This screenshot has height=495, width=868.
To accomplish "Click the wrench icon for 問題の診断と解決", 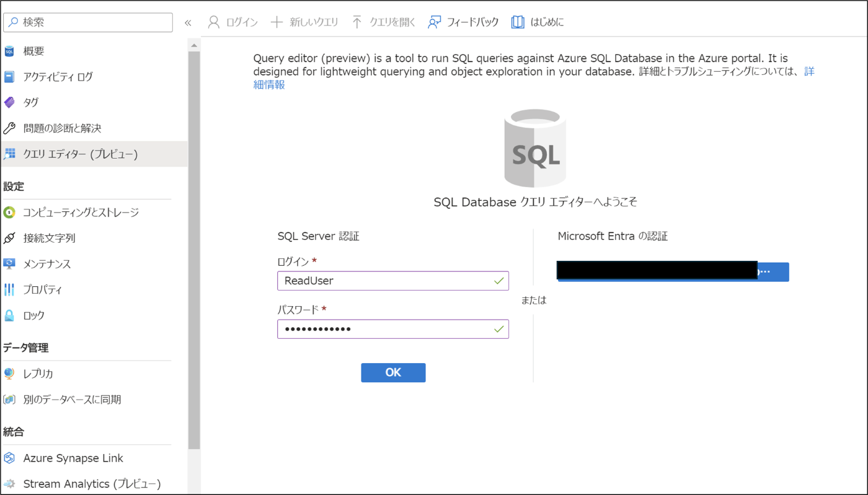I will 9,128.
